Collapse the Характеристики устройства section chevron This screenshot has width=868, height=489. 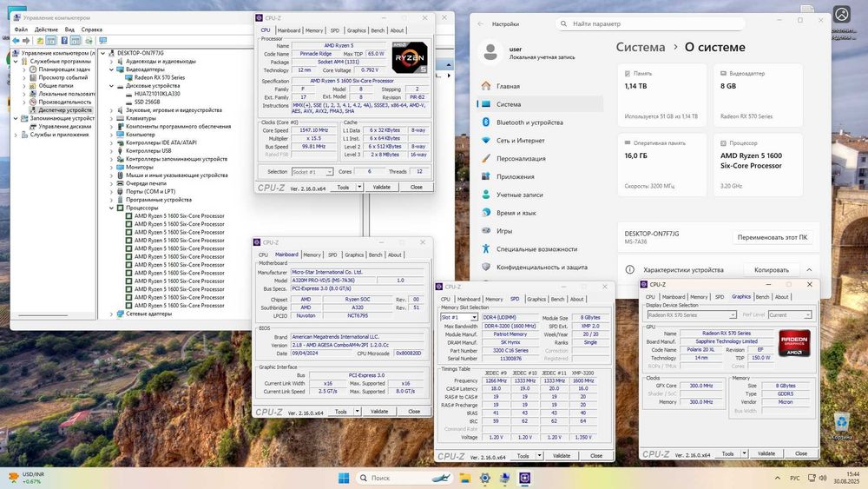tap(809, 270)
